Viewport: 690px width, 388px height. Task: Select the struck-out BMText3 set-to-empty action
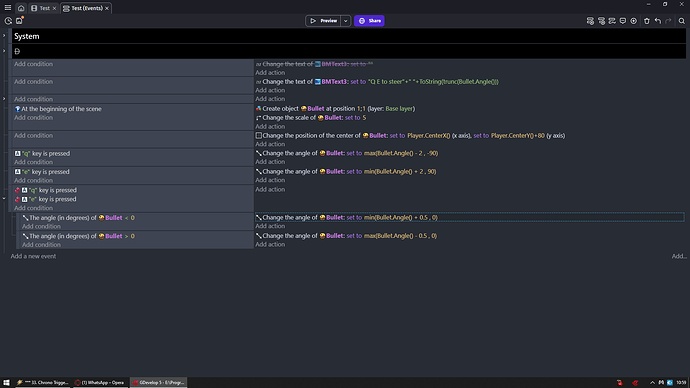pyautogui.click(x=314, y=64)
